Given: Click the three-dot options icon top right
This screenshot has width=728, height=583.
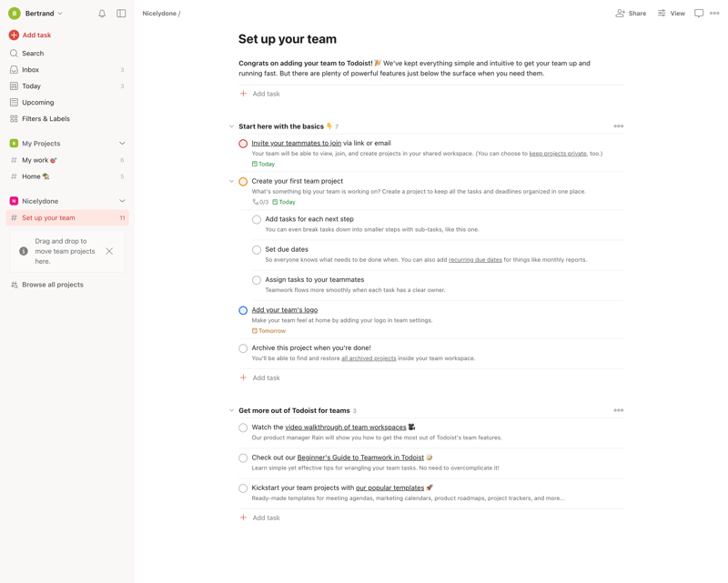Looking at the screenshot, I should [715, 13].
